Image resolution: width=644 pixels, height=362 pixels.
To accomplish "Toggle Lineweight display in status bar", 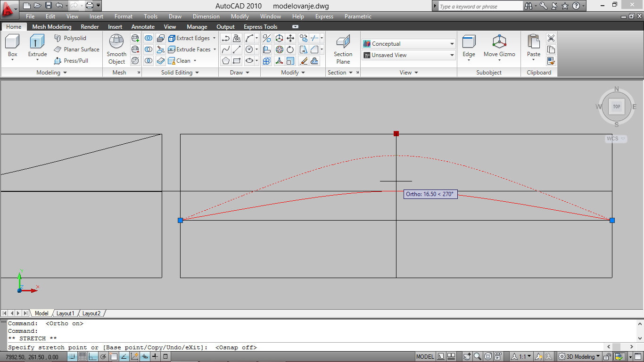I will [x=155, y=357].
